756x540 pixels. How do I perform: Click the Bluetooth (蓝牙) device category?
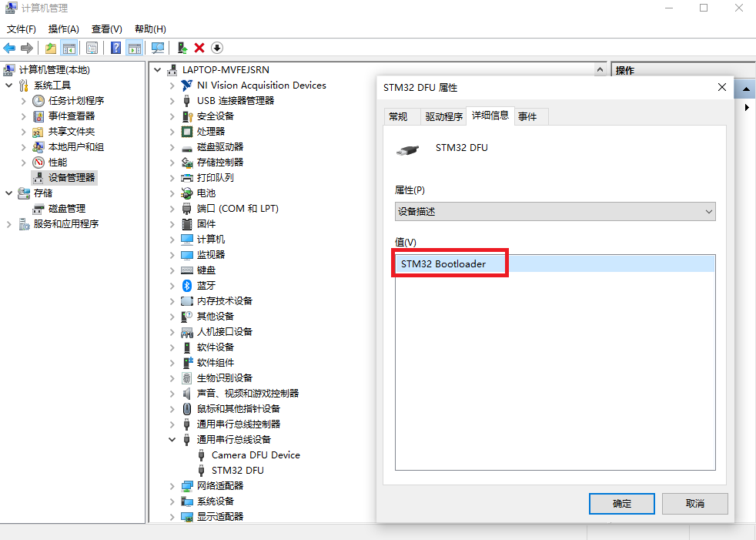click(206, 286)
